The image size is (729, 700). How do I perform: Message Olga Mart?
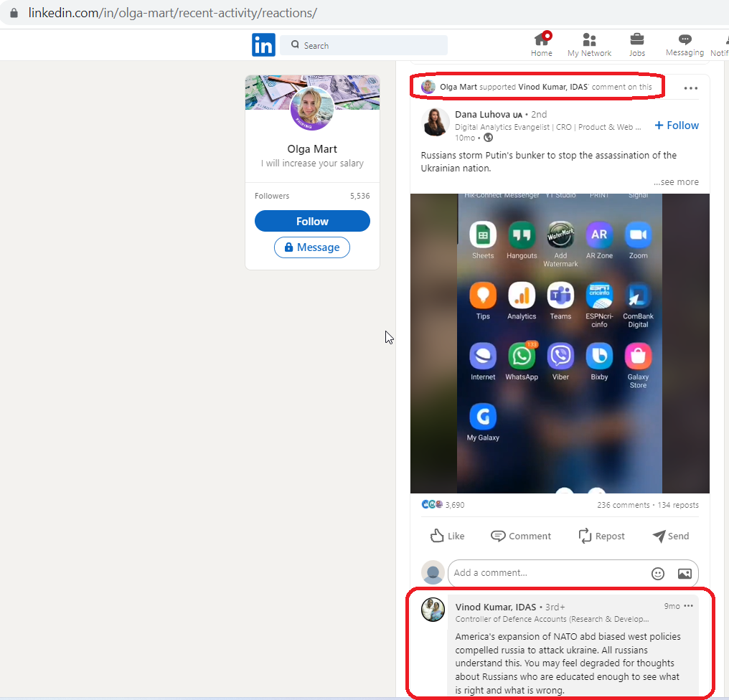click(x=312, y=247)
